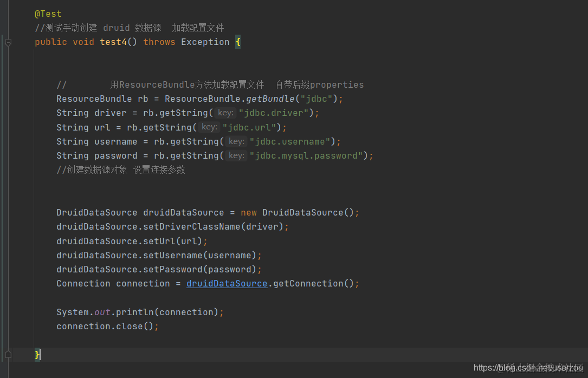588x378 pixels.
Task: Click the Exception type in method signature
Action: tap(205, 42)
